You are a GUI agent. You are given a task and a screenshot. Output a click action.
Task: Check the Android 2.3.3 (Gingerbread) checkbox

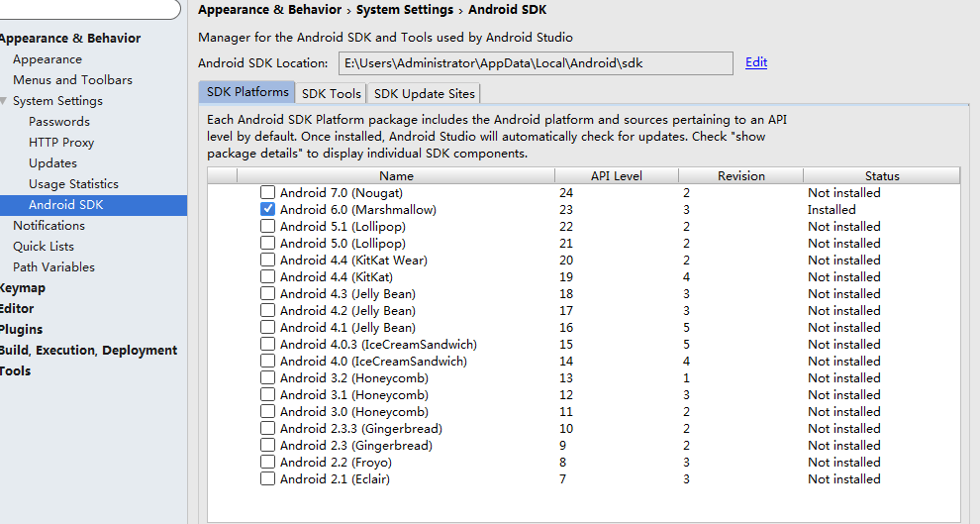[x=267, y=429]
